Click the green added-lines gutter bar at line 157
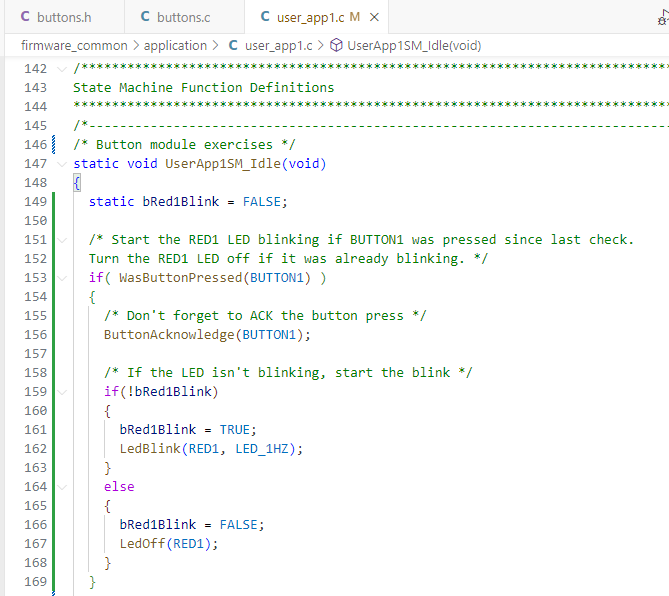Screen dimensions: 669x596 point(53,354)
